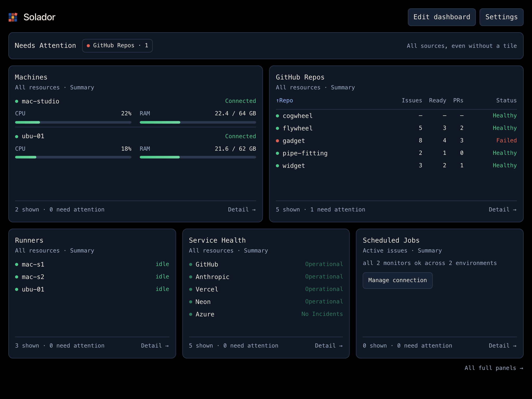Viewport: 532px width, 399px height.
Task: Click the Scheduled Jobs panel title
Action: click(391, 240)
